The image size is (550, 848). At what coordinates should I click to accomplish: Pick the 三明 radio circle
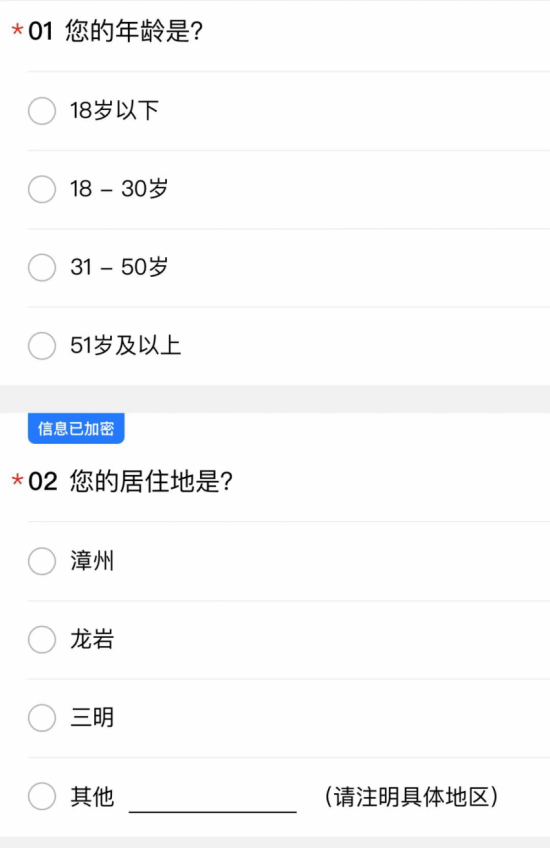point(42,718)
